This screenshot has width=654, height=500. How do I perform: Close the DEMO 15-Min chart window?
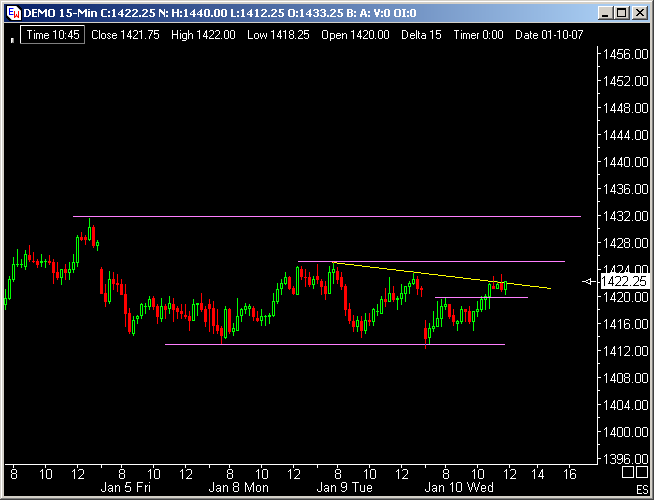point(639,13)
